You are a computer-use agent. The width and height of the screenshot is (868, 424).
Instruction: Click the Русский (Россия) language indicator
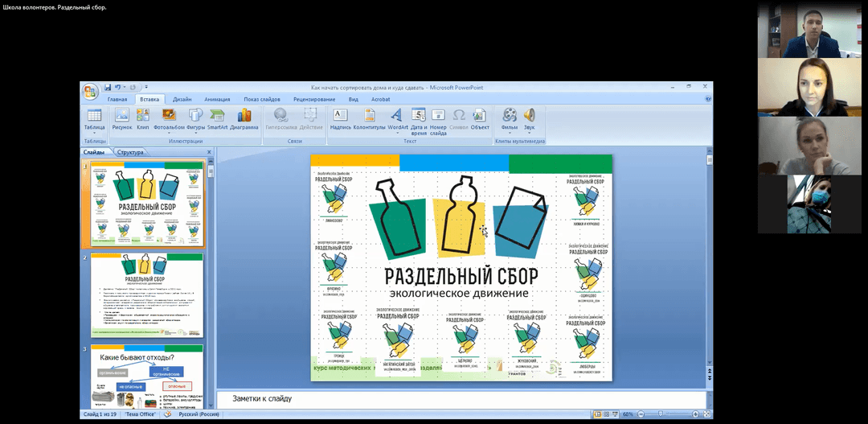click(x=199, y=414)
